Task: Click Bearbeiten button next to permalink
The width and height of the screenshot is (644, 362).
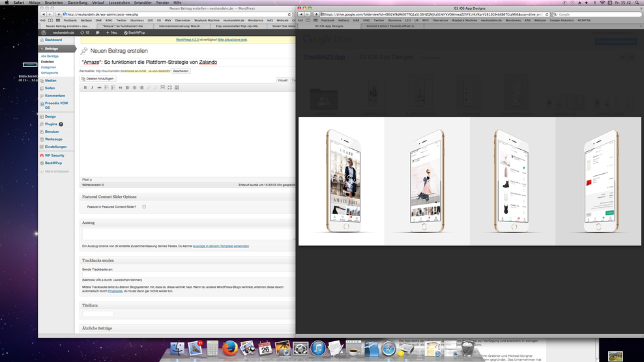Action: [181, 71]
